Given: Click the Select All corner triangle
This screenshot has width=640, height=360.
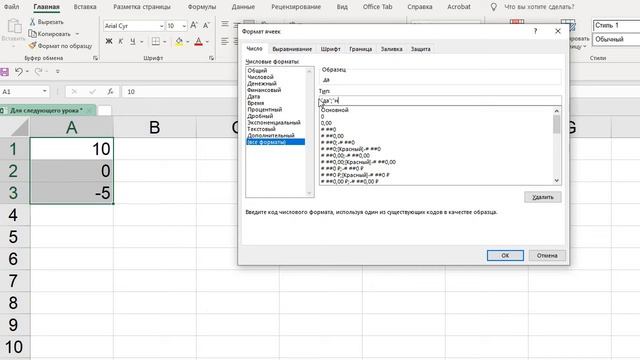Looking at the screenshot, I should tap(20, 127).
